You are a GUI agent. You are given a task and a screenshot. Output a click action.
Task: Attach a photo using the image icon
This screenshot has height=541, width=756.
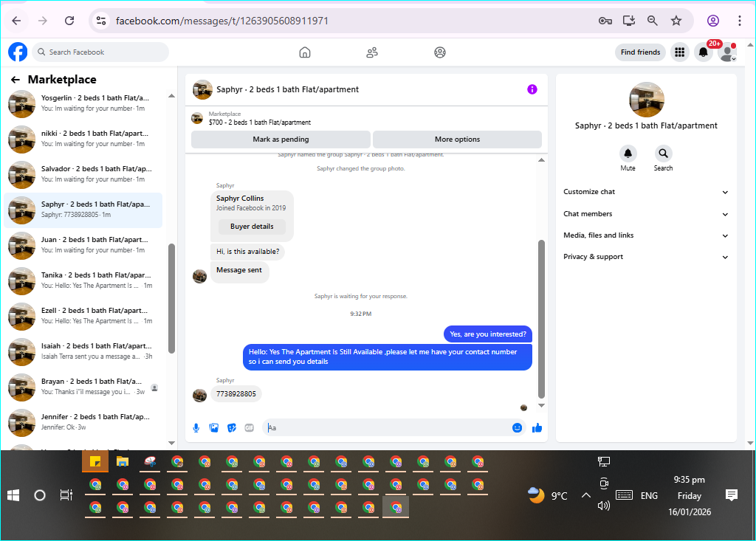coord(214,427)
